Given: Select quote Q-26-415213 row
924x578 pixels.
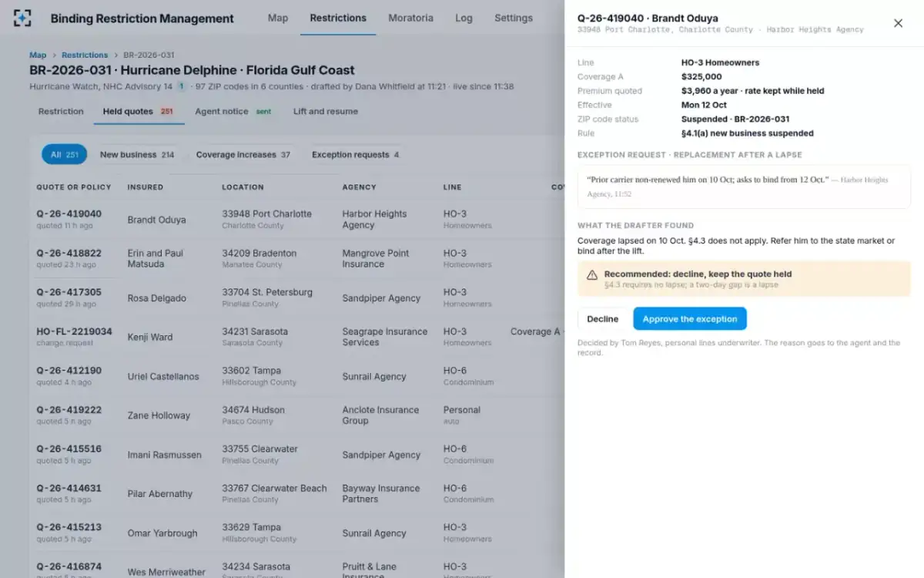Looking at the screenshot, I should pos(296,533).
